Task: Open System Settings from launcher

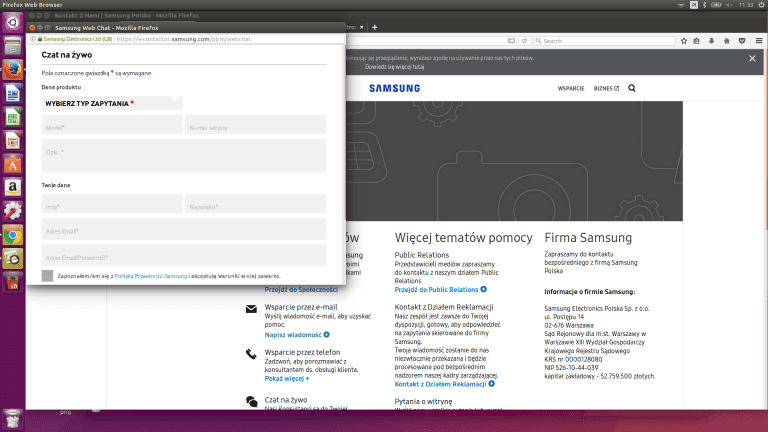Action: tap(13, 211)
